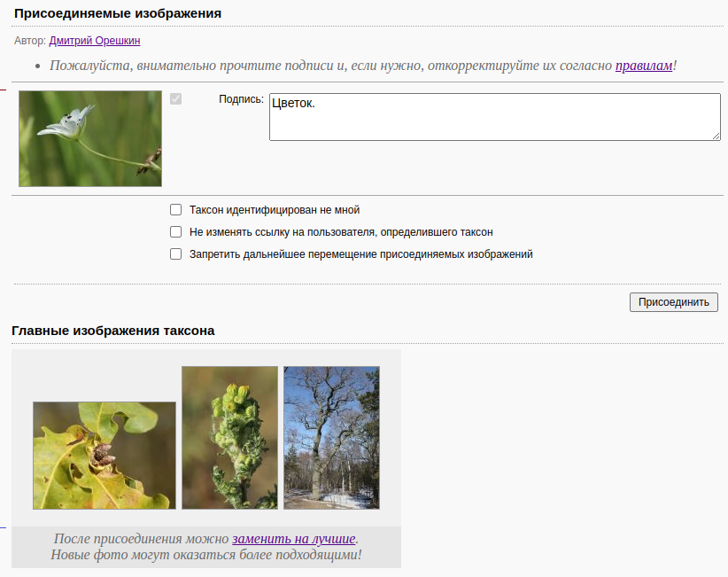Follow the 'правилам' rules link
Viewport: 728px width, 577px height.
644,66
